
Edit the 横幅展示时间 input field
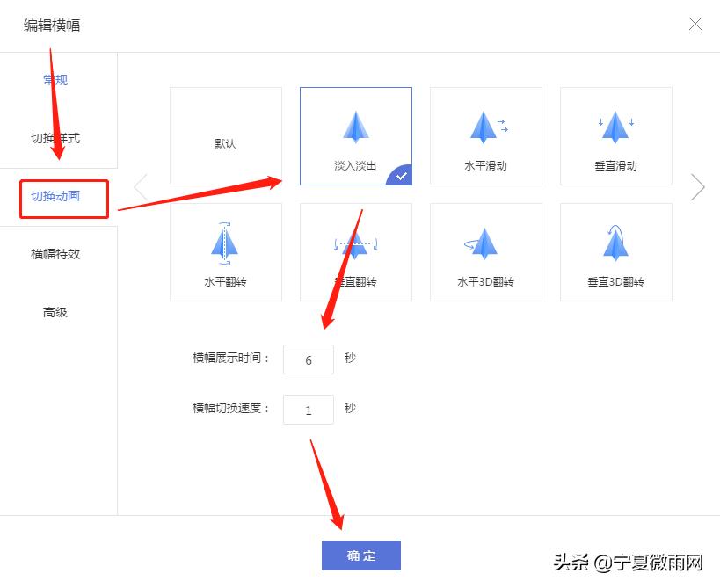coord(309,359)
